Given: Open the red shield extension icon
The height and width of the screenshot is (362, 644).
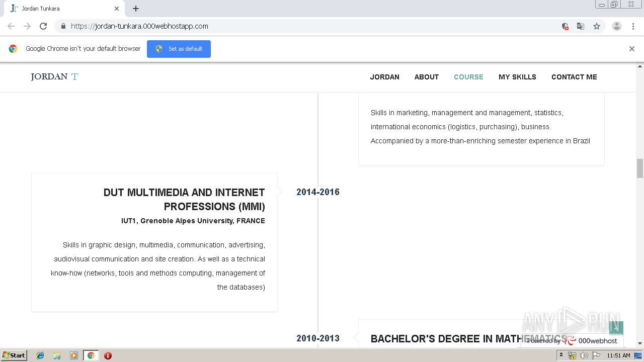Looking at the screenshot, I should pos(565,26).
